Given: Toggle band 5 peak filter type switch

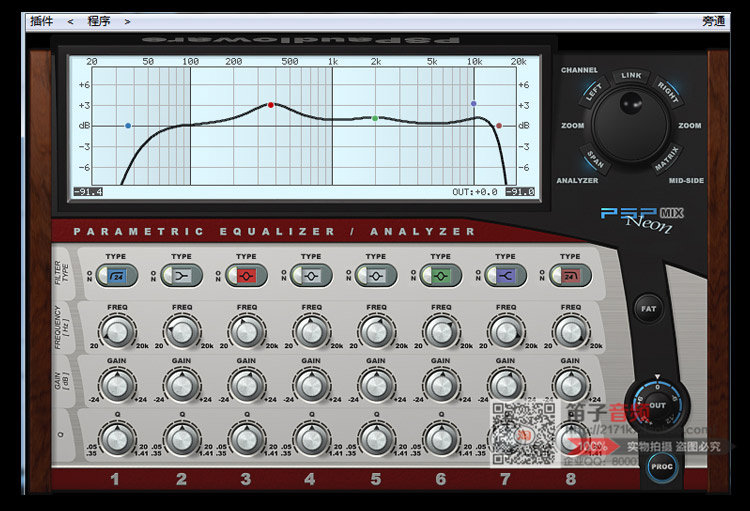Looking at the screenshot, I should 376,276.
